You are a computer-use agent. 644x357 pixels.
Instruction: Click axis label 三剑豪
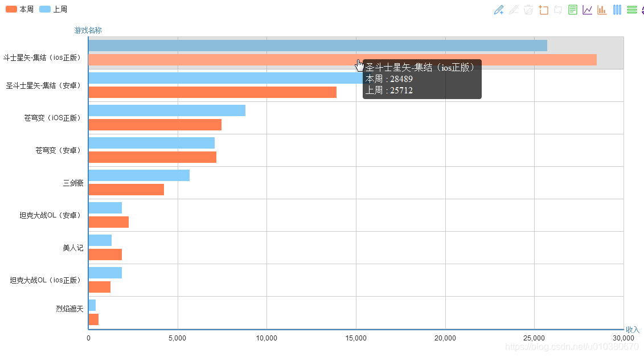click(73, 183)
